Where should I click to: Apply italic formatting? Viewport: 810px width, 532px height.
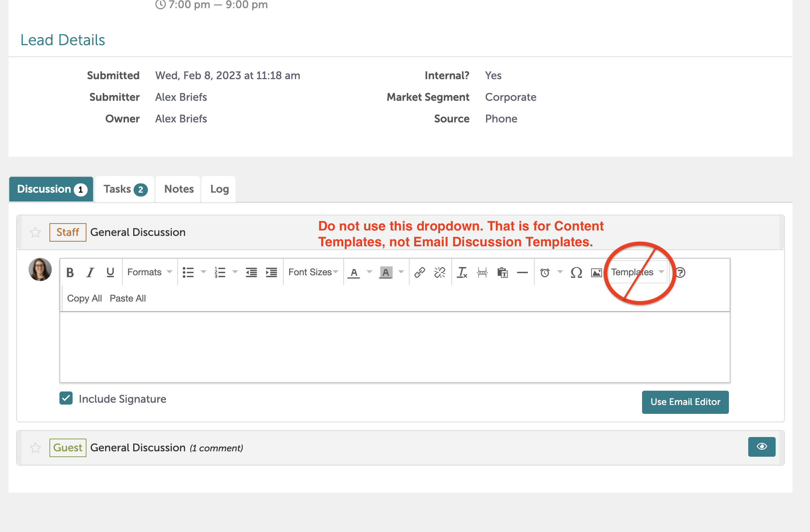click(x=90, y=273)
